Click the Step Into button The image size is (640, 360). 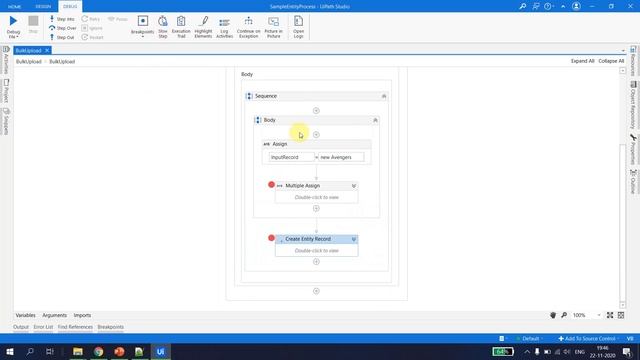(62, 19)
